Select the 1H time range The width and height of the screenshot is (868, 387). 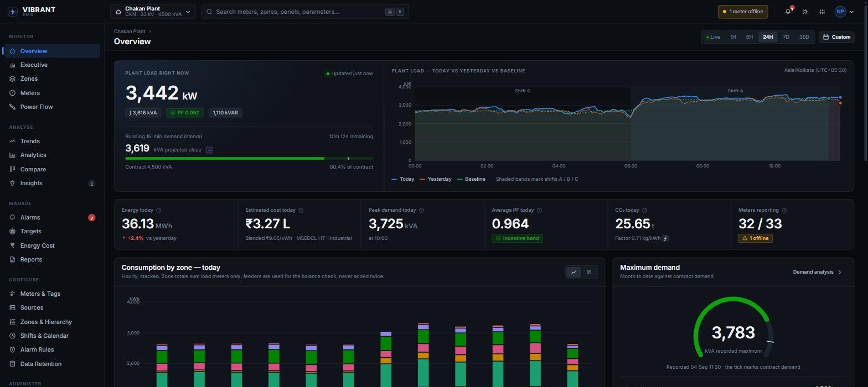pos(733,37)
